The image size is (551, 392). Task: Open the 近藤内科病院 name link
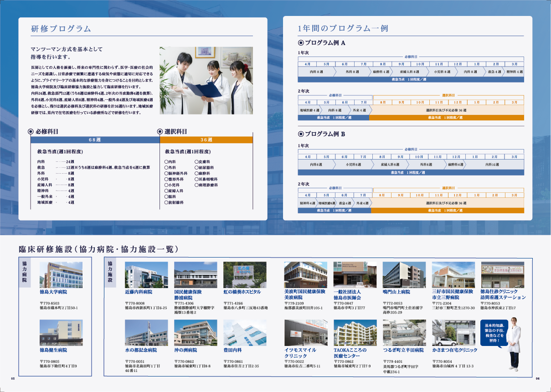pyautogui.click(x=139, y=292)
